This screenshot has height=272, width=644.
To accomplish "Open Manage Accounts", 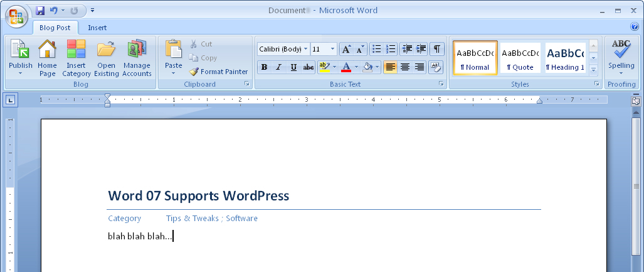I will pyautogui.click(x=137, y=58).
